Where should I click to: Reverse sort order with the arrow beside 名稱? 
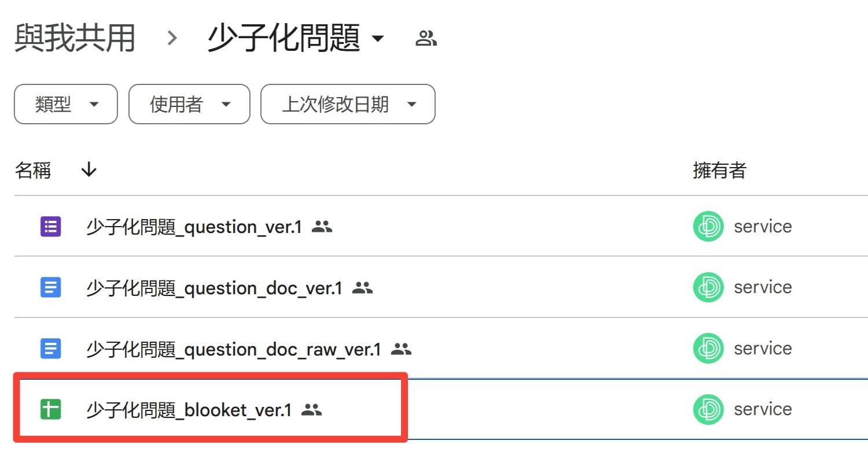(x=89, y=170)
